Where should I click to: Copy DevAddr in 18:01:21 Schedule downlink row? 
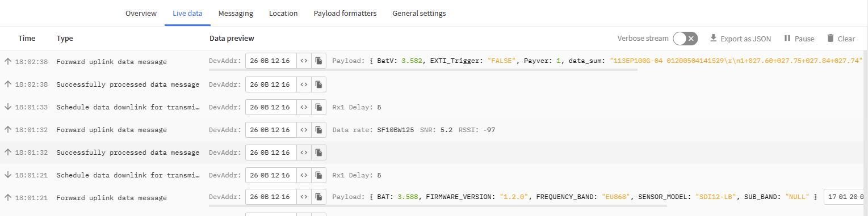(318, 175)
